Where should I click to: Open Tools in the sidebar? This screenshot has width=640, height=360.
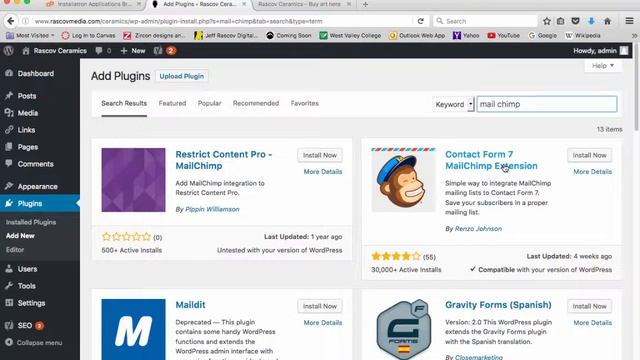point(27,286)
